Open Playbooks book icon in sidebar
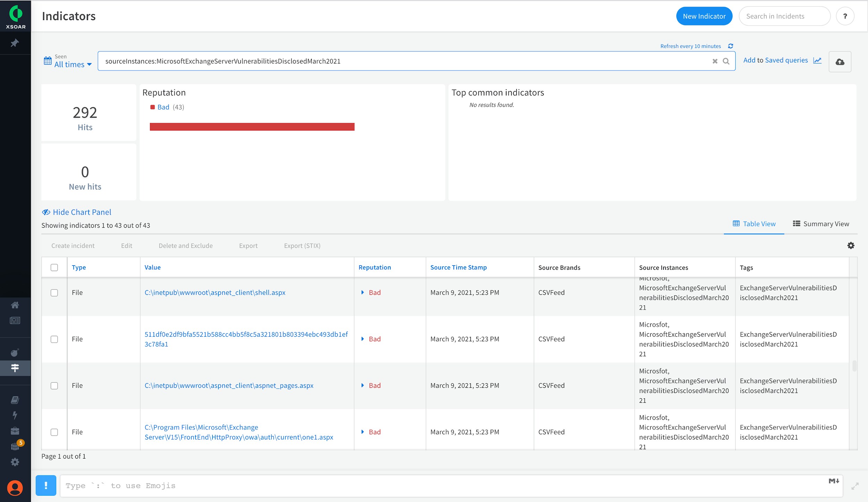Screen dimensions: 868x502 tap(15, 400)
